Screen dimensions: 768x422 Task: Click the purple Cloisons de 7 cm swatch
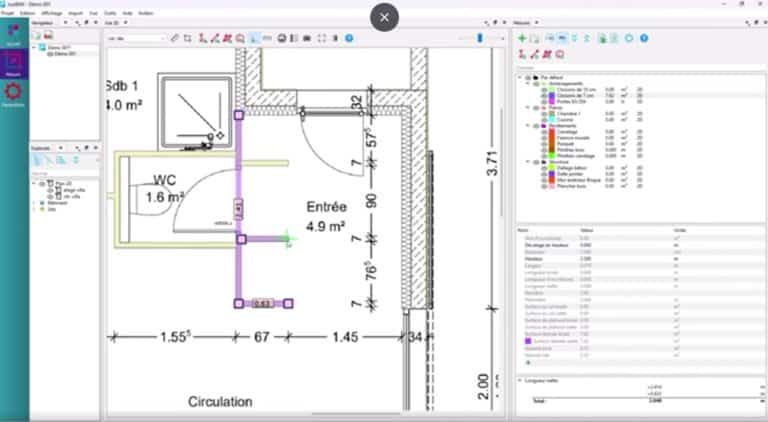552,94
